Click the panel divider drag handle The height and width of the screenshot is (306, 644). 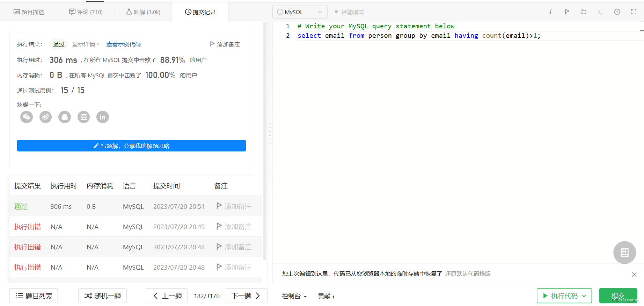270,134
